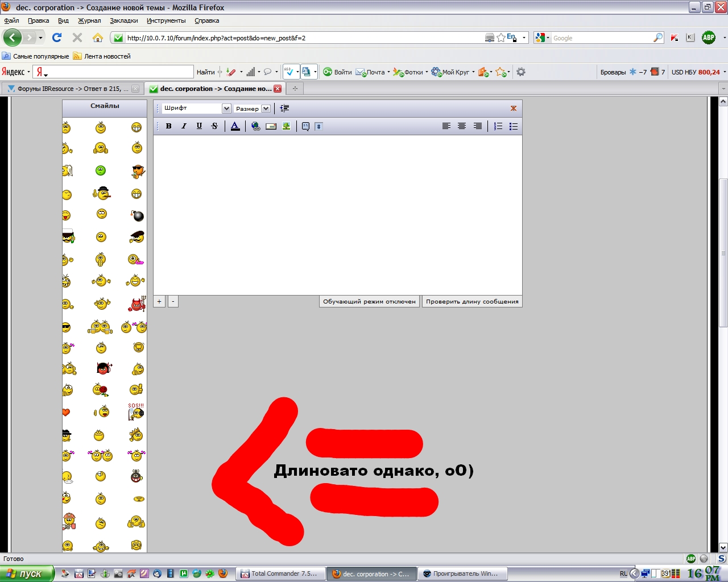This screenshot has height=582, width=728.
Task: Open the Размер size dropdown
Action: point(253,109)
